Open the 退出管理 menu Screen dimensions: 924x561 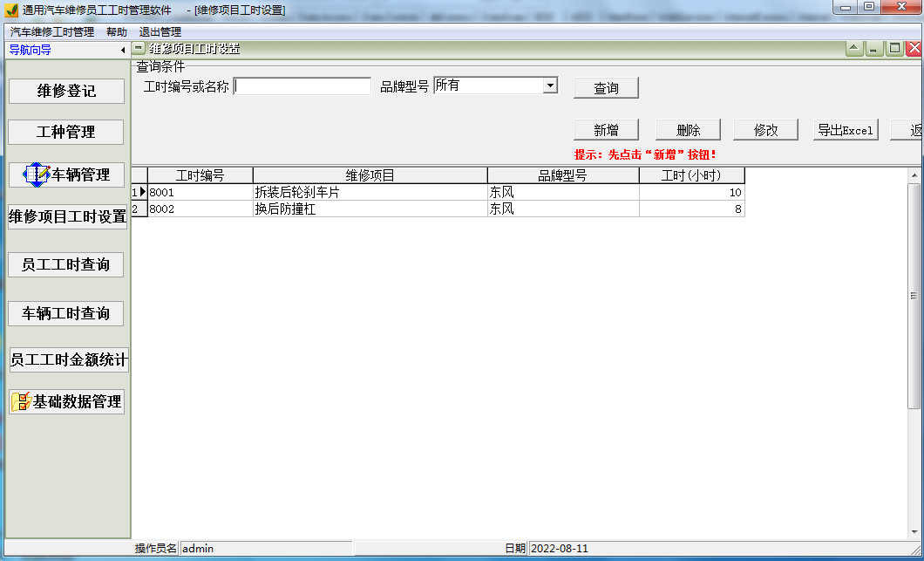tap(160, 32)
